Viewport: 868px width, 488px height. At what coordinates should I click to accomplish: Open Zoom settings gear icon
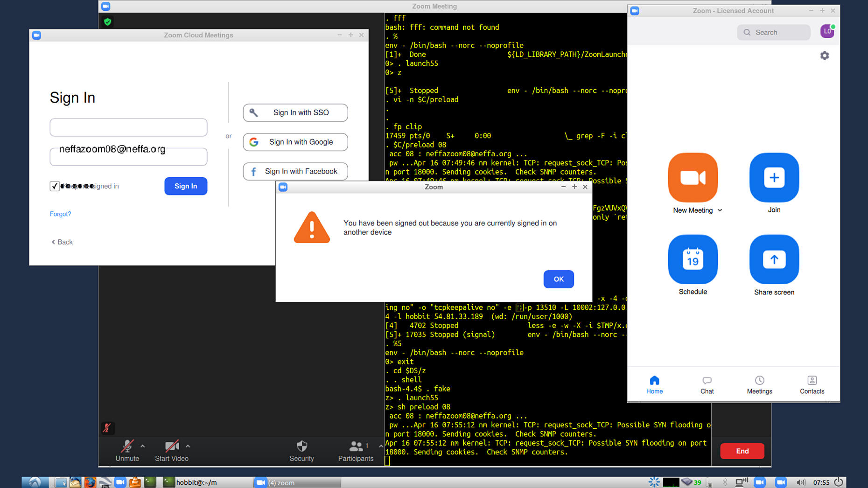point(825,56)
